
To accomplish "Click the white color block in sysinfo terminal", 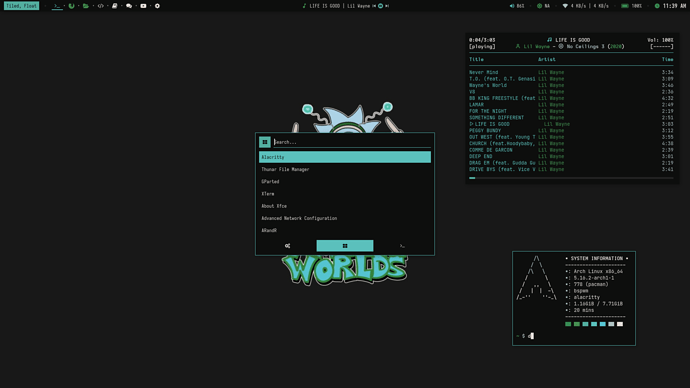I will pos(620,324).
